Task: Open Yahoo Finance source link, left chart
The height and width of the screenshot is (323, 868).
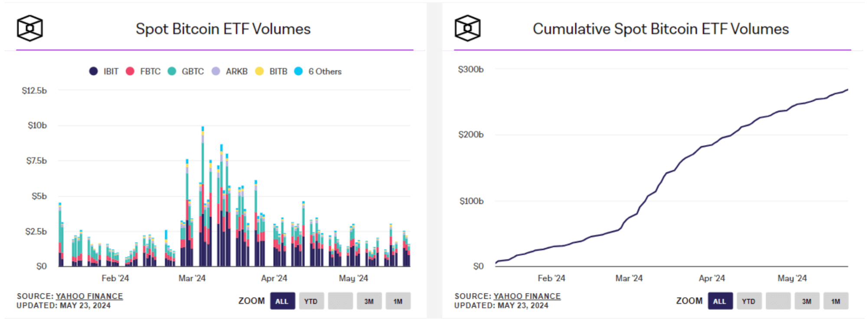Action: click(x=89, y=296)
